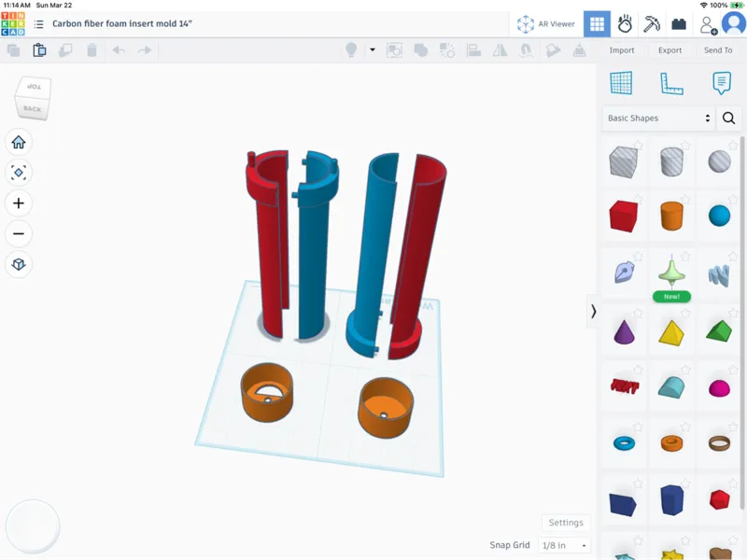Click the Ungroup shapes icon
Image resolution: width=747 pixels, height=560 pixels.
tap(447, 50)
